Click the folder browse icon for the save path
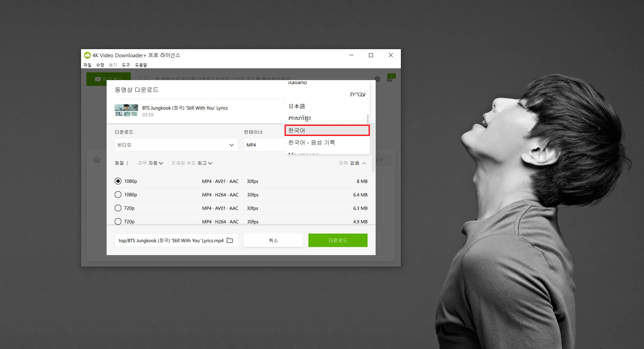Image resolution: width=644 pixels, height=349 pixels. [x=230, y=240]
